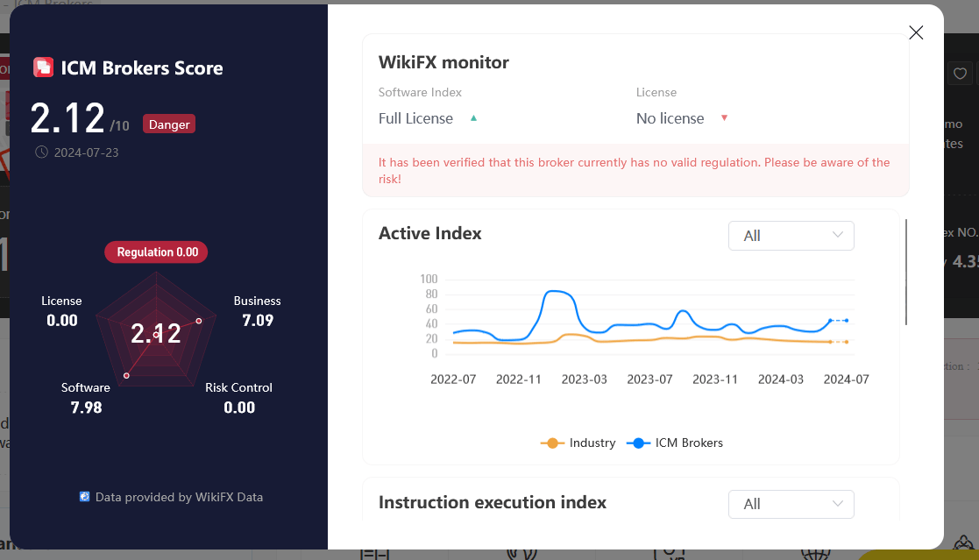979x560 pixels.
Task: Click the License 0.00 score label
Action: pos(62,311)
